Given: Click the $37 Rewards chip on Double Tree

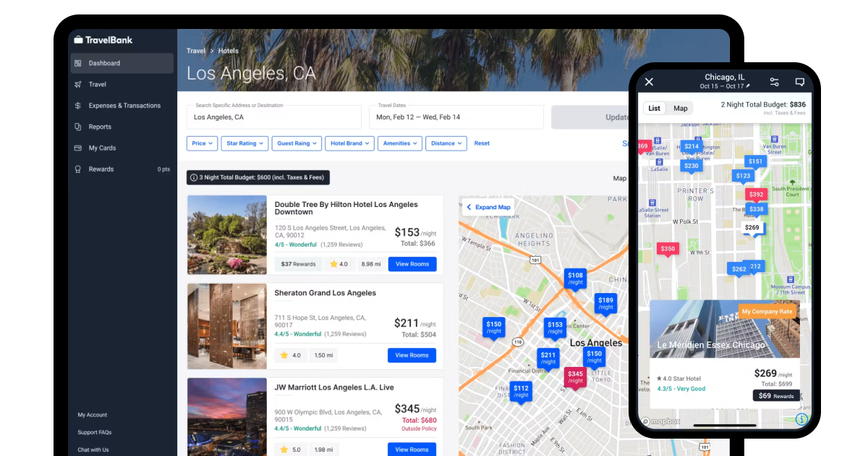Looking at the screenshot, I should tap(298, 264).
